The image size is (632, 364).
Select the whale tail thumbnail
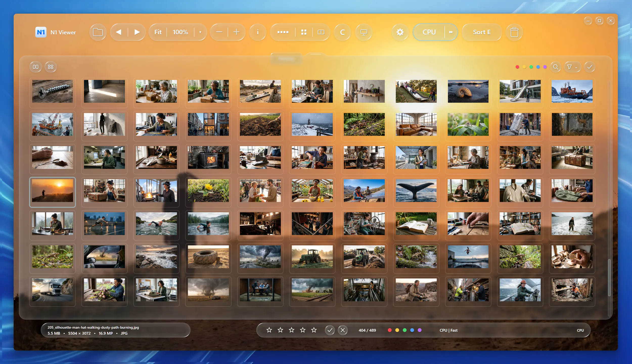pos(416,190)
